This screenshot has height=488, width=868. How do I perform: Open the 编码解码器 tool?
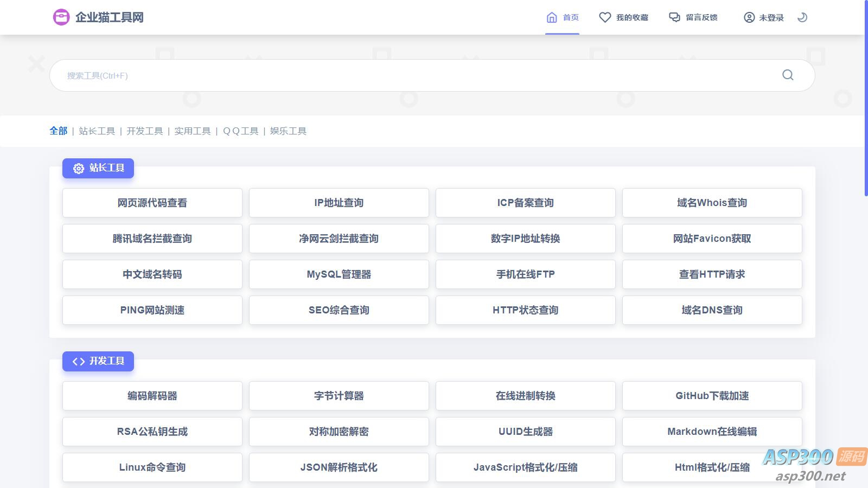tap(152, 396)
